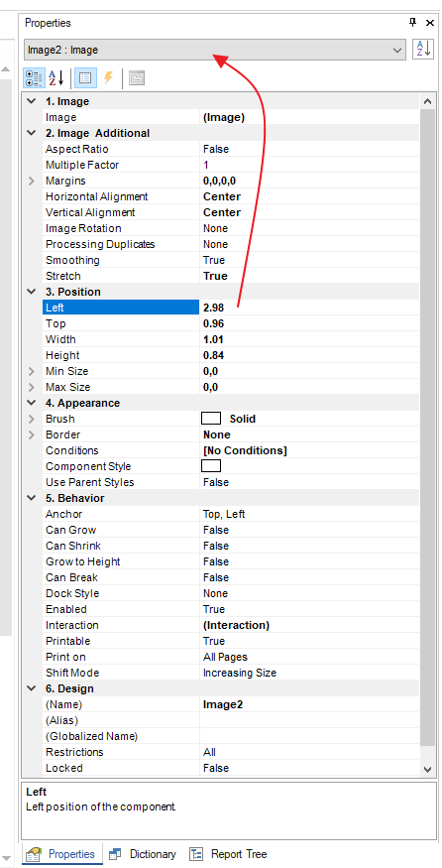
Task: Show the Properties tab icon
Action: coord(84,78)
